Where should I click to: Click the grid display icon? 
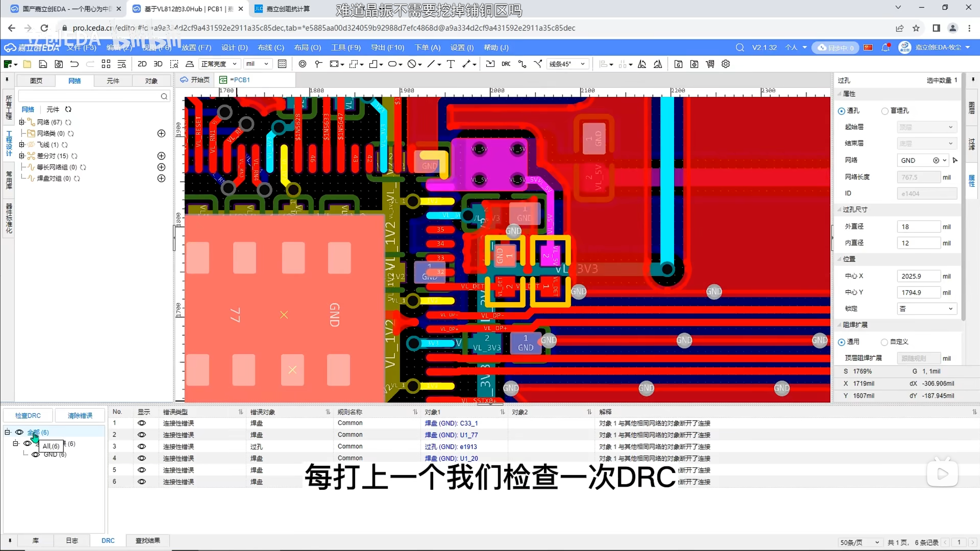coord(282,64)
